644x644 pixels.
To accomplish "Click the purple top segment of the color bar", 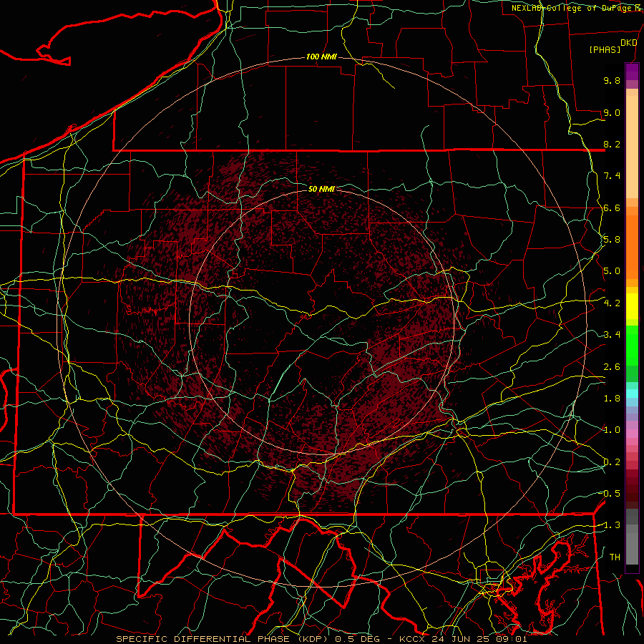I will coord(632,72).
